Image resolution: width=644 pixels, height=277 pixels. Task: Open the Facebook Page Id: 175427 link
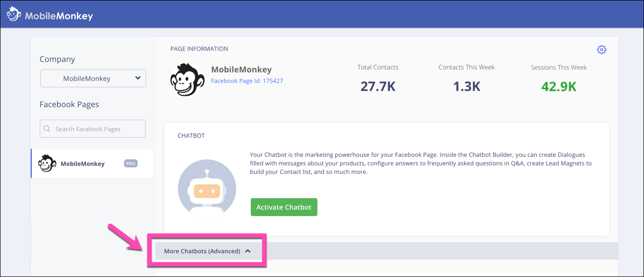coord(247,80)
